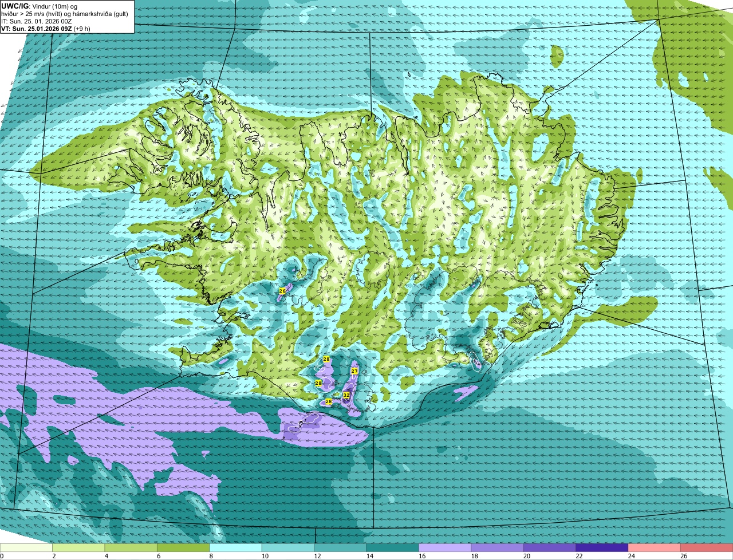This screenshot has width=733, height=560.
Task: Select the light green 2–4 m/s legend swatch
Action: point(78,547)
